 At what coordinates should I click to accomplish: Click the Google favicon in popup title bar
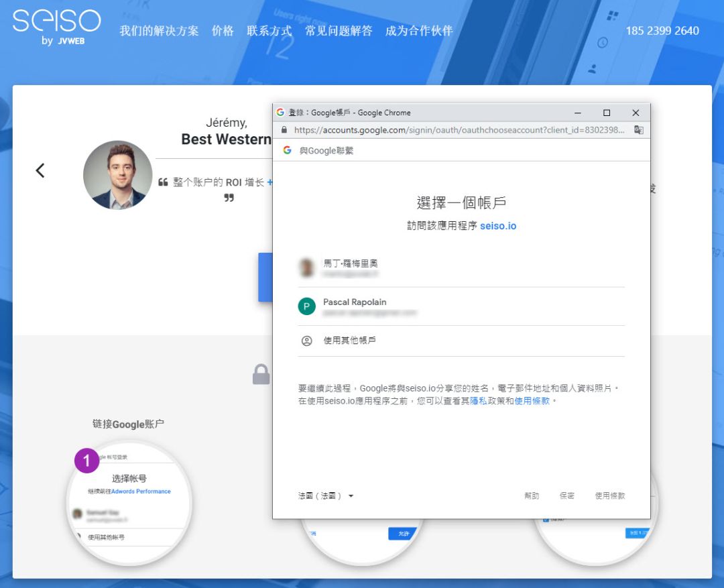point(280,112)
